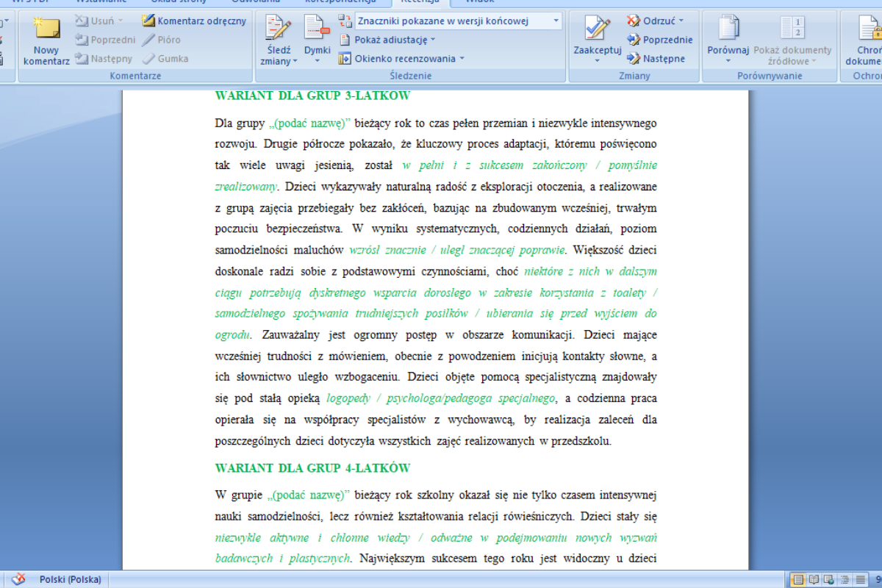The height and width of the screenshot is (588, 882).
Task: Go to Poprzednie change in Zmiany
Action: click(x=659, y=40)
